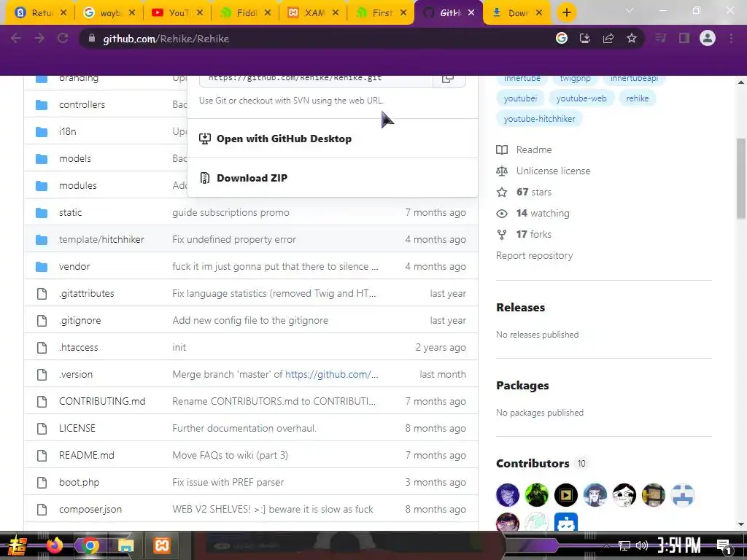Copy the clone URL with the copy icon
Screen dimensions: 747x560
[448, 79]
